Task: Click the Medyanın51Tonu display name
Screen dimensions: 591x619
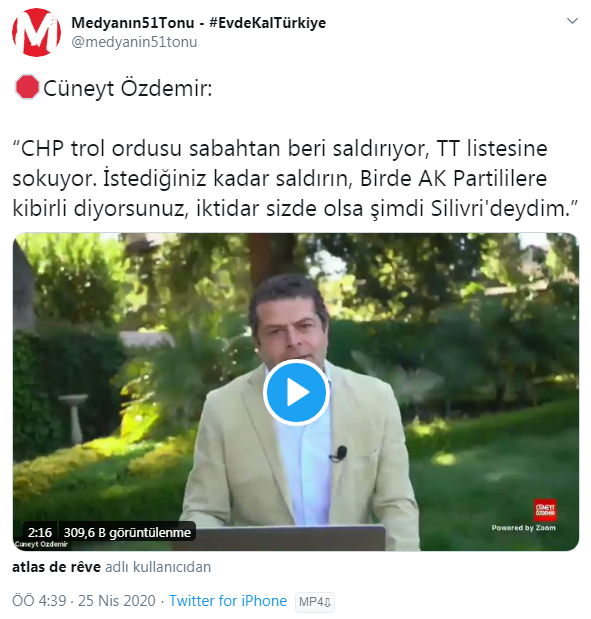Action: pyautogui.click(x=133, y=23)
